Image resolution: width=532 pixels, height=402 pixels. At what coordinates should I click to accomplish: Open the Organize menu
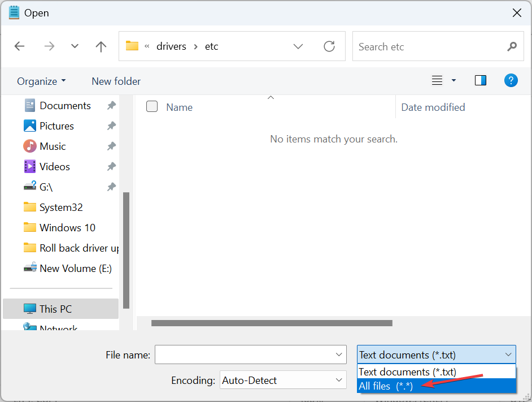pos(41,81)
